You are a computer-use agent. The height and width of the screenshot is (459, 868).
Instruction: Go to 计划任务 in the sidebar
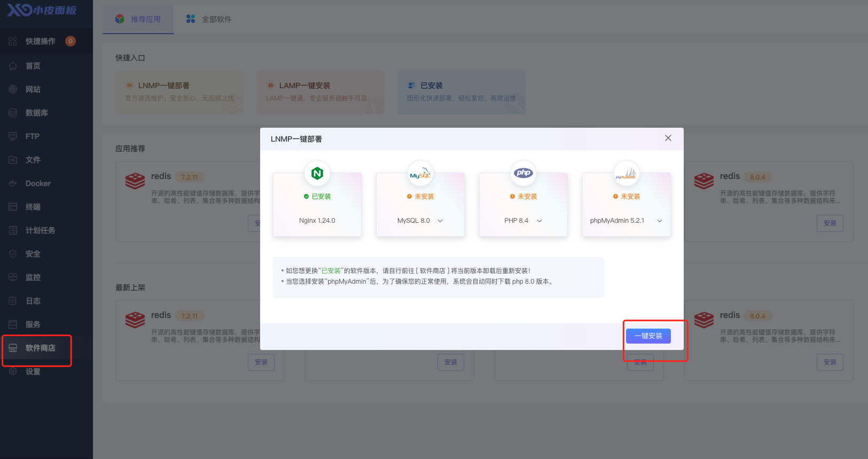(40, 230)
